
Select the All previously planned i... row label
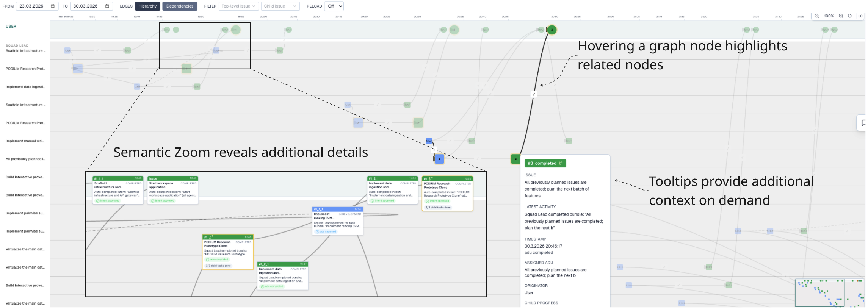tap(25, 159)
